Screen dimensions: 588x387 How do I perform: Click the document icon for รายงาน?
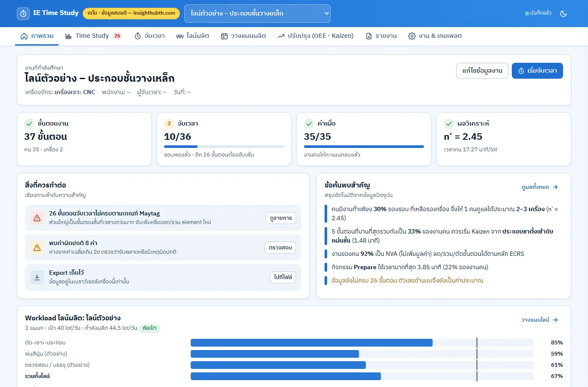[369, 36]
